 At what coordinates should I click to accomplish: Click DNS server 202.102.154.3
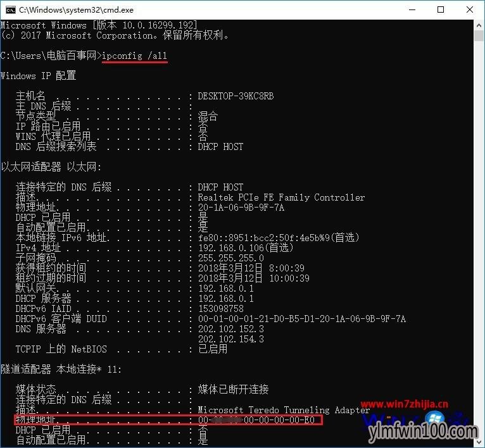point(231,339)
